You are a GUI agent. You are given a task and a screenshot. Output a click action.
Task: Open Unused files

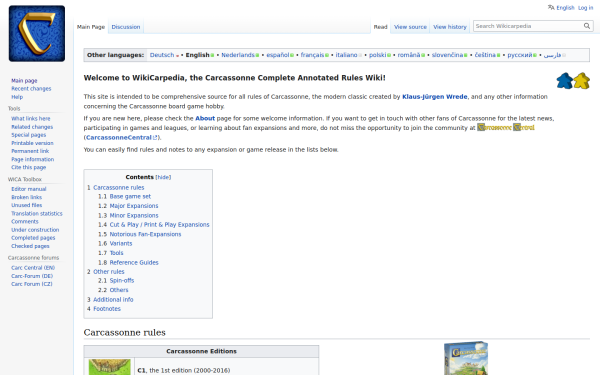point(26,205)
